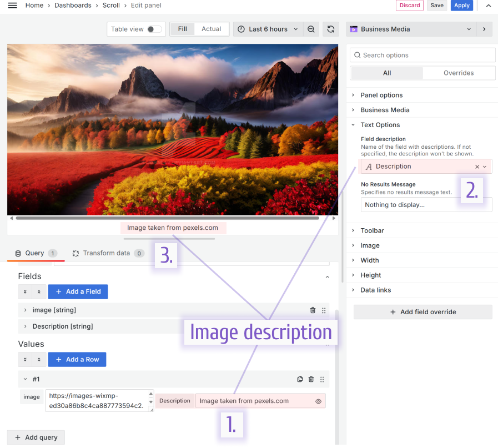The width and height of the screenshot is (498, 448).
Task: Select the Actual sizing option
Action: (x=211, y=29)
